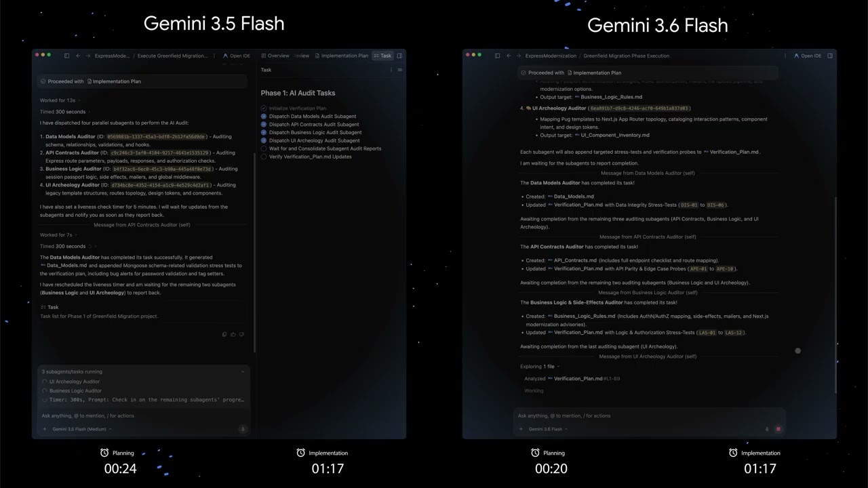Open three-dot menu beside Execute Greenfield Migration
The width and height of the screenshot is (868, 488).
[x=214, y=56]
